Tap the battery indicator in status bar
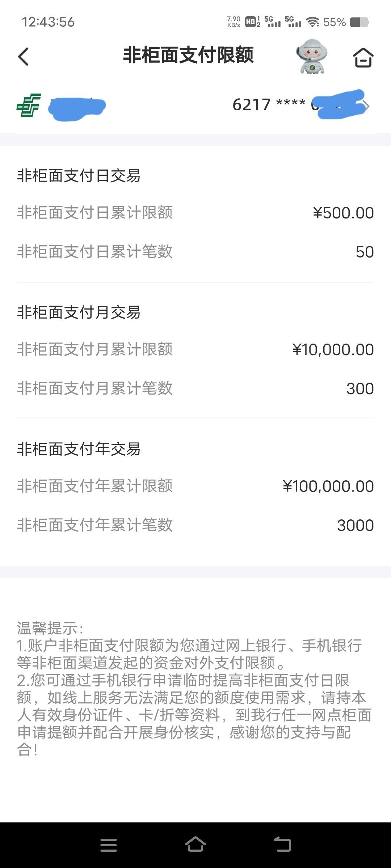Image resolution: width=391 pixels, height=868 pixels. pos(360,22)
